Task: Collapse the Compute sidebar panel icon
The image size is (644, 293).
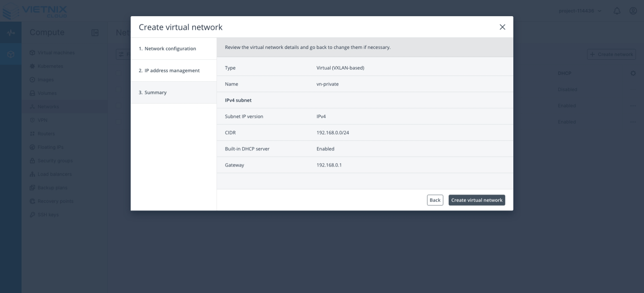Action: tap(95, 33)
